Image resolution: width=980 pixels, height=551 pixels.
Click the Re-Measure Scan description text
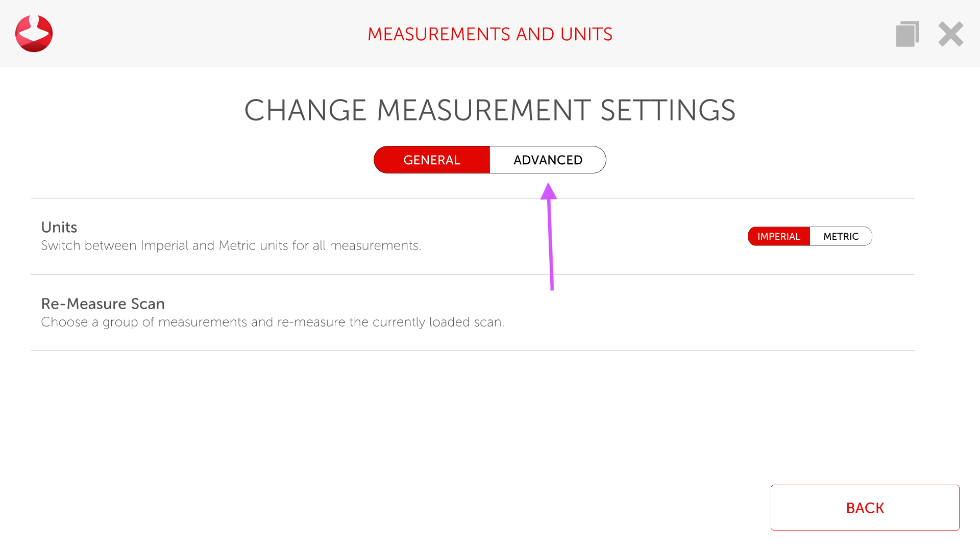pyautogui.click(x=273, y=322)
